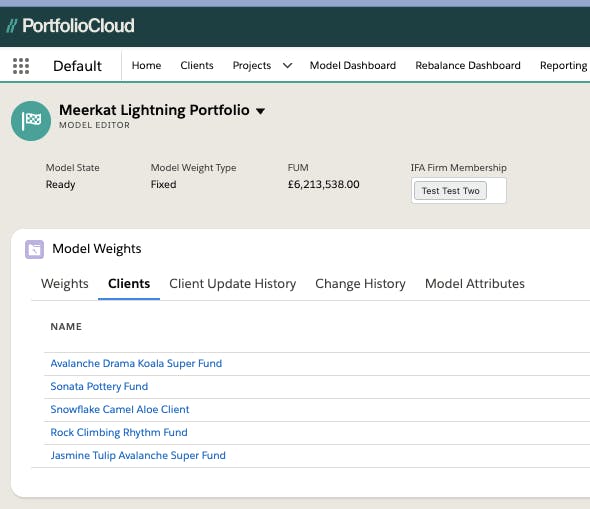Open the Rebalance Dashboard
Viewport: 590px width, 509px height.
(468, 65)
